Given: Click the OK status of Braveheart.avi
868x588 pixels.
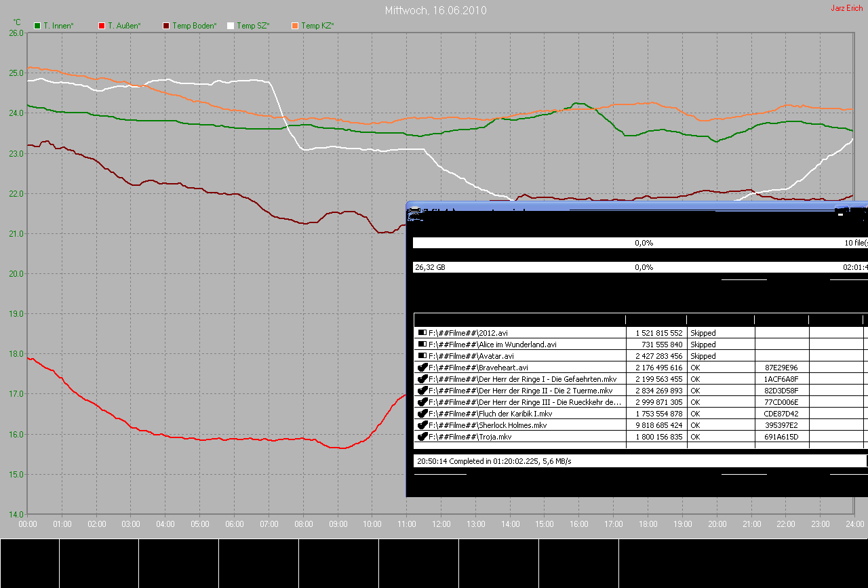Looking at the screenshot, I should tap(695, 367).
